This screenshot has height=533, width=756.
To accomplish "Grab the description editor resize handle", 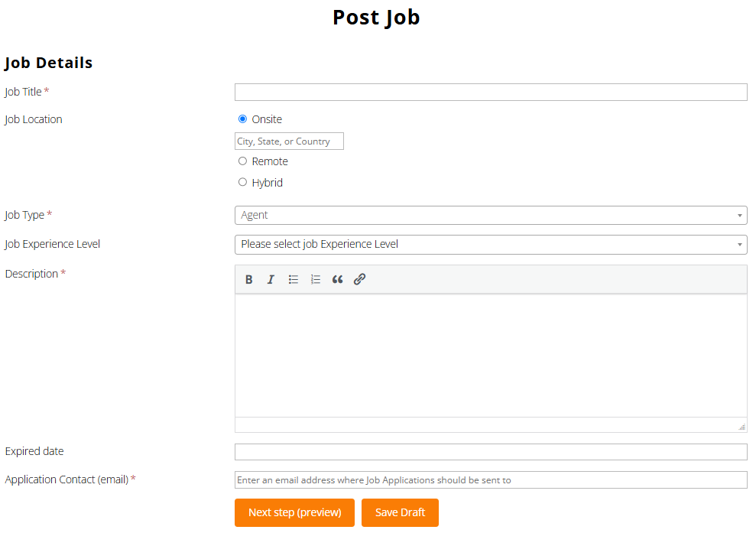I will (x=742, y=427).
